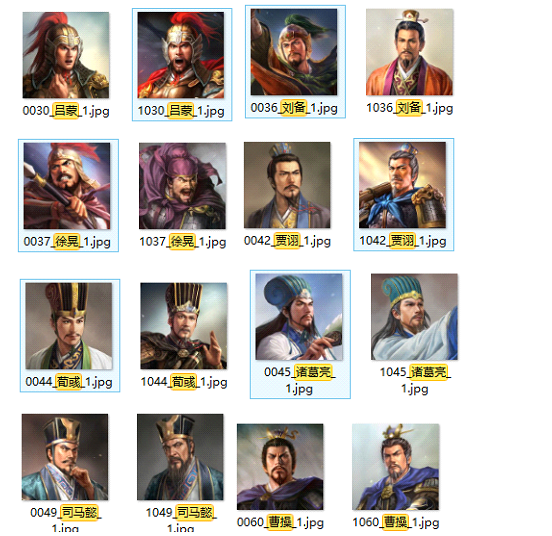
Task: Click the 0045_诸葛亮_1.jpg portrait thumbnail
Action: [299, 317]
